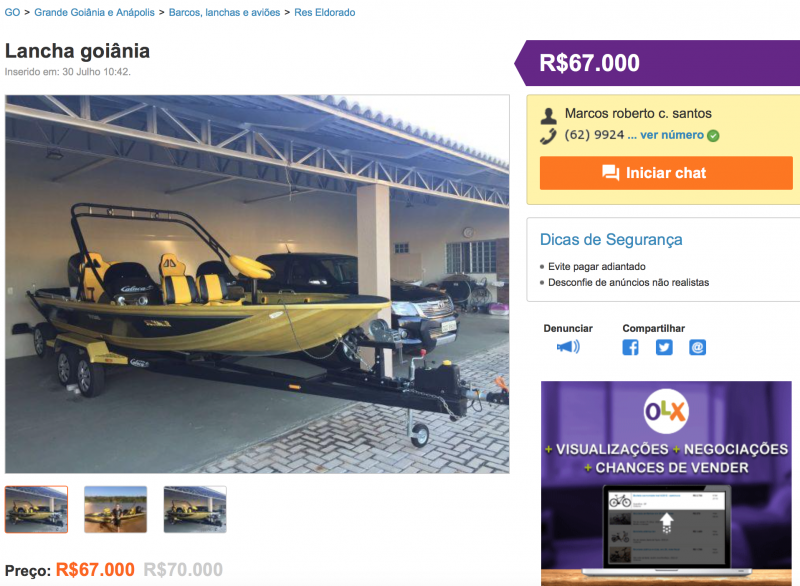Open Grande Goiânia e Anápolis breadcrumb
This screenshot has width=800, height=586.
click(94, 12)
